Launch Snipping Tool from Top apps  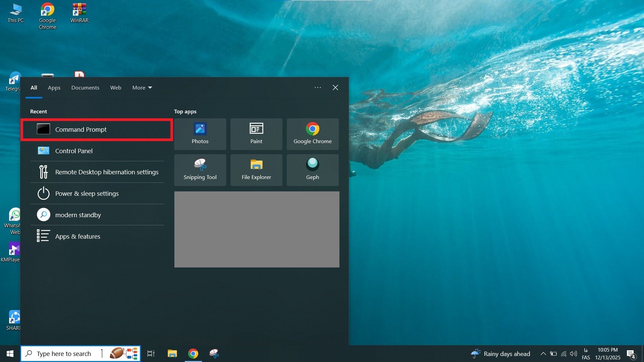click(200, 170)
